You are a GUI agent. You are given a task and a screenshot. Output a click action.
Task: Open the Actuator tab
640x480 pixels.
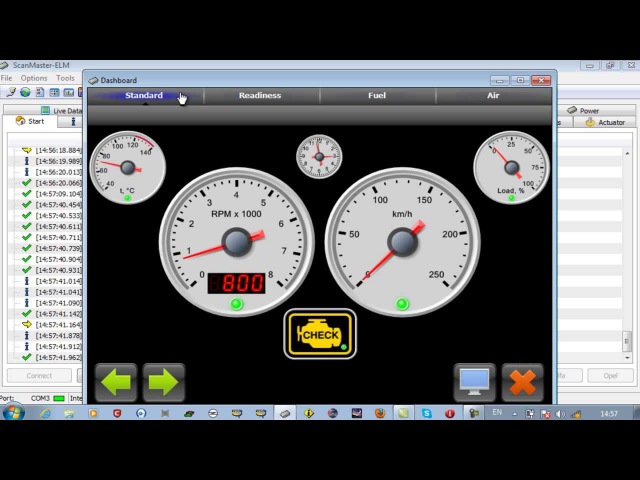605,122
